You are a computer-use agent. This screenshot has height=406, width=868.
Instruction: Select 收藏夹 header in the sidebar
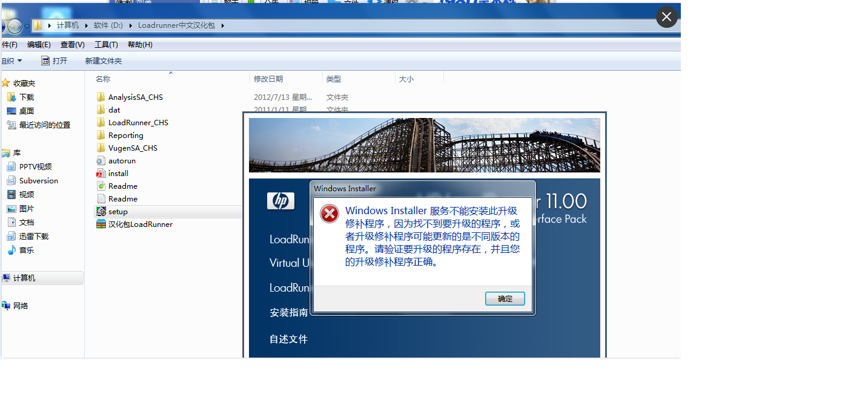[x=24, y=83]
